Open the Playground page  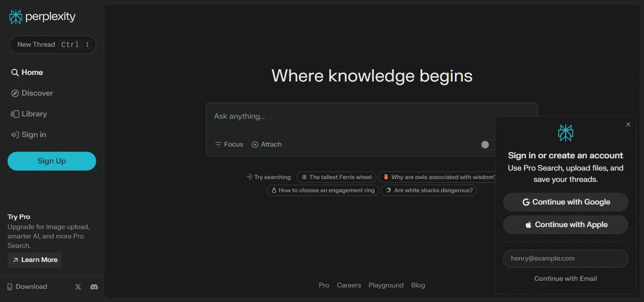tap(386, 285)
